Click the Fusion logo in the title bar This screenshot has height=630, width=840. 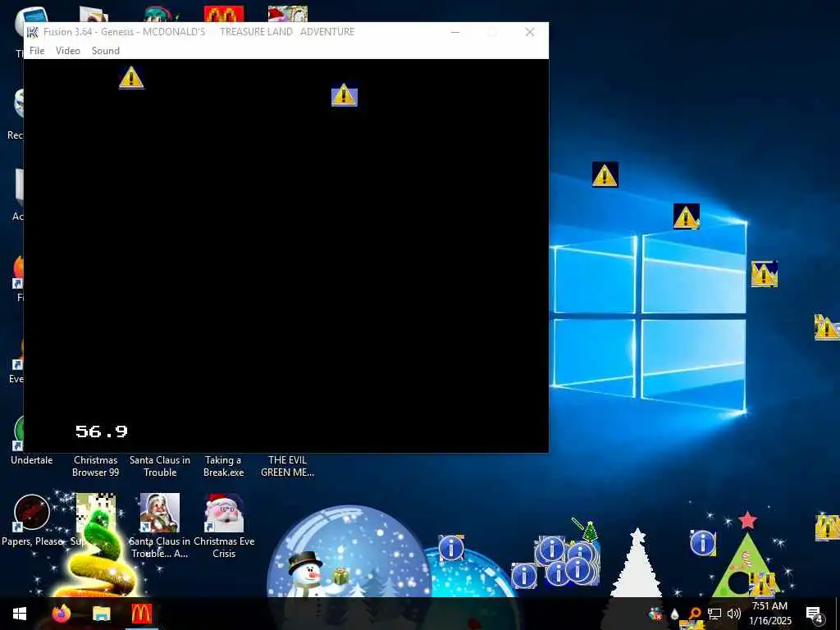click(x=33, y=32)
